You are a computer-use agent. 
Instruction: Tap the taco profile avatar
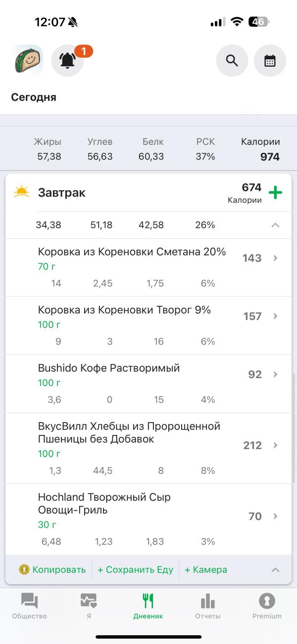point(27,60)
